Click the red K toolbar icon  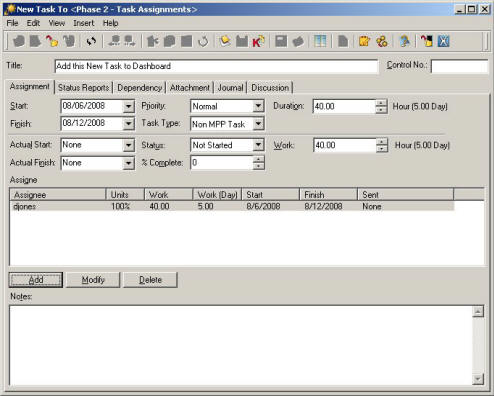point(258,41)
